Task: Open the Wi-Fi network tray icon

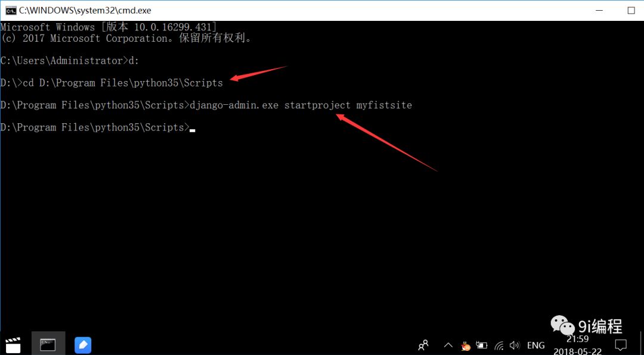Action: 499,345
